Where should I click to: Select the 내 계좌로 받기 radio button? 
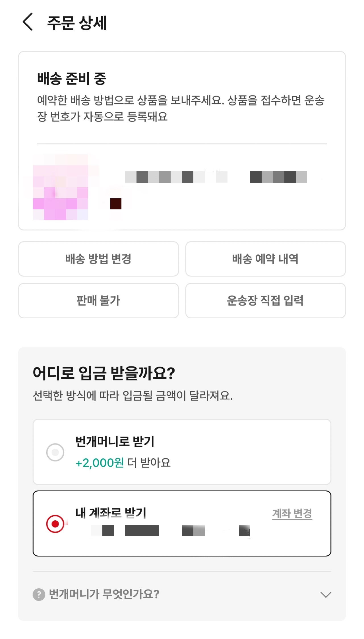point(55,523)
